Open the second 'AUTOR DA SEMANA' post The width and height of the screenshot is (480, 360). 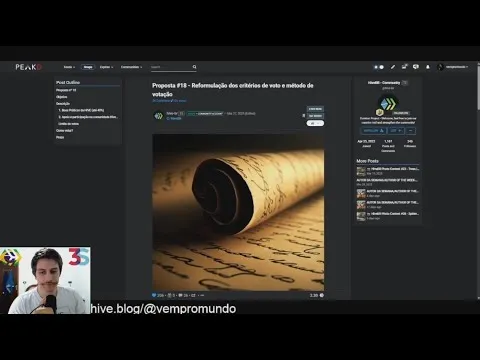coord(393,191)
